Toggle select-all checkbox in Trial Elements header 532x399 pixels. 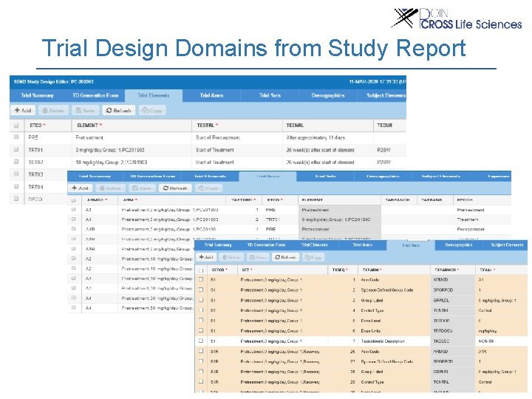16,126
